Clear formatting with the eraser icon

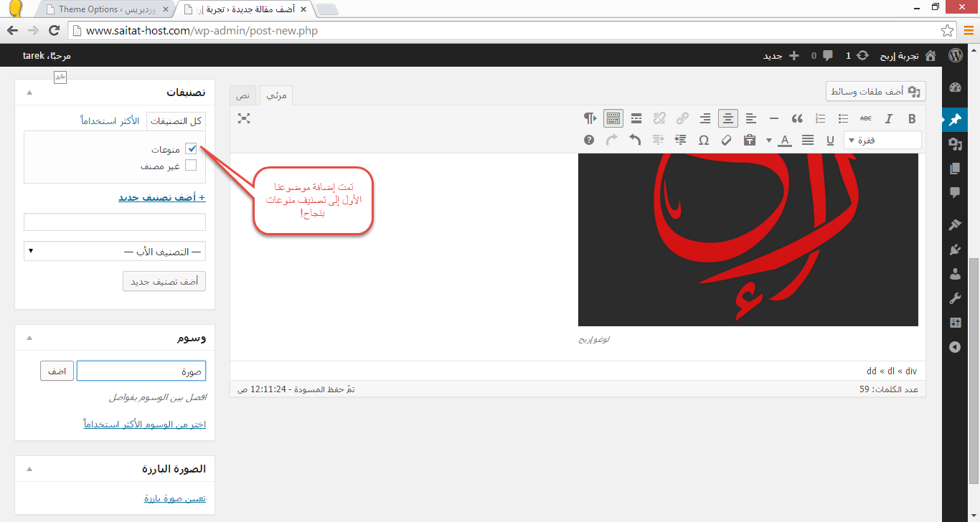tap(726, 140)
